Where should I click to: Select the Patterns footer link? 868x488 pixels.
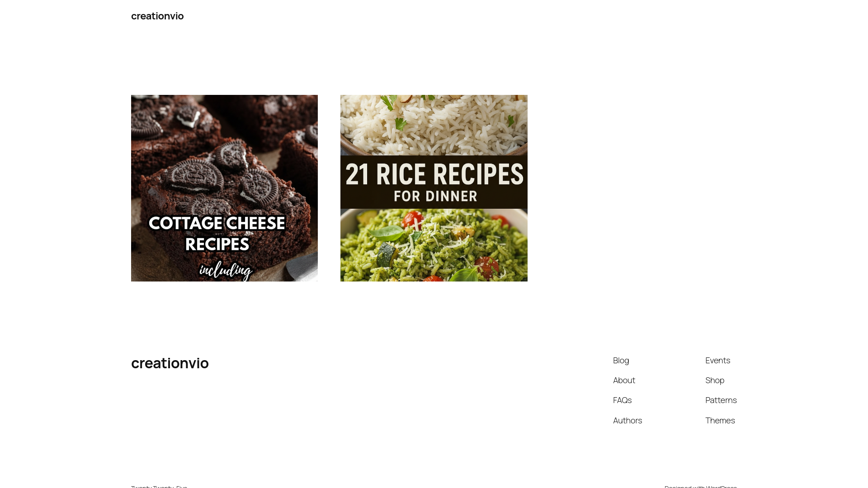tap(721, 400)
